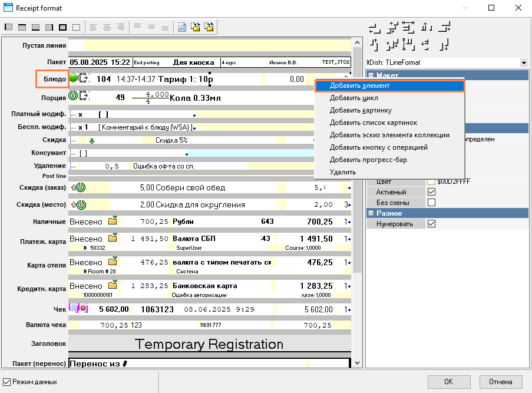Click the Цвет color swatch
Image resolution: width=532 pixels, height=393 pixels.
click(x=431, y=181)
